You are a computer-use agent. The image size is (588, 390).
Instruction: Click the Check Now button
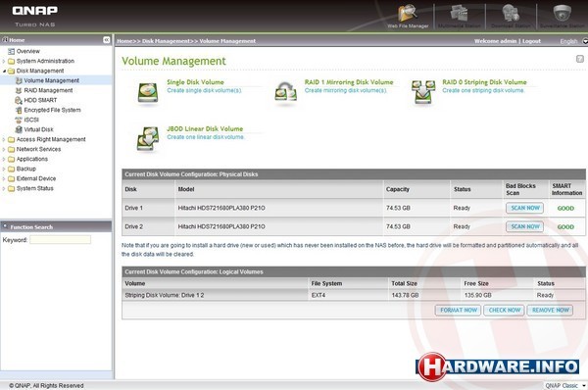[504, 310]
